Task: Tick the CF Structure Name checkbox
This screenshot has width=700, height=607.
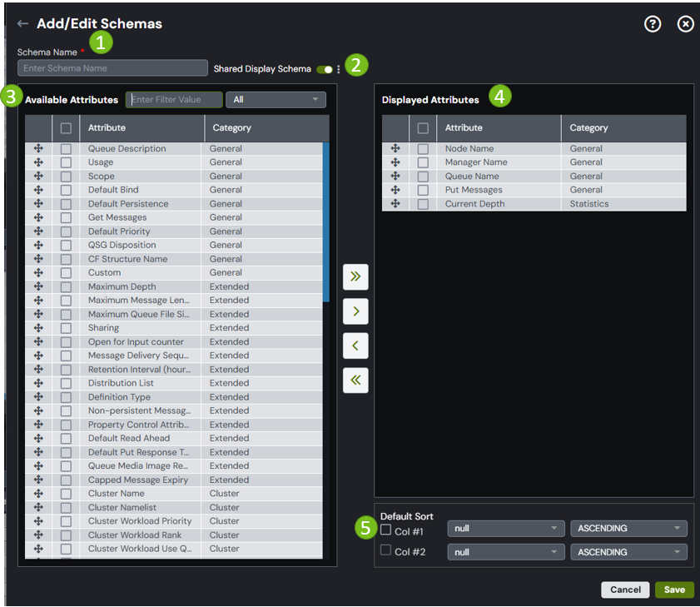Action: (x=66, y=259)
